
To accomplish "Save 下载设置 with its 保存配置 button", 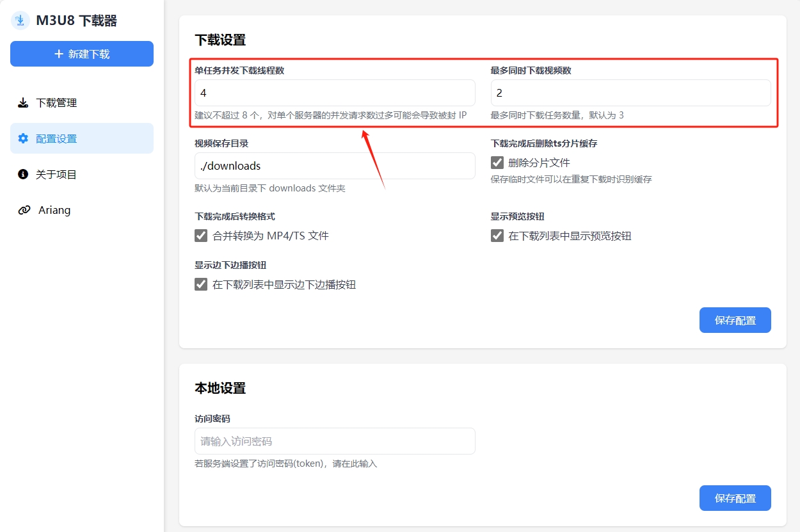I will click(x=735, y=320).
